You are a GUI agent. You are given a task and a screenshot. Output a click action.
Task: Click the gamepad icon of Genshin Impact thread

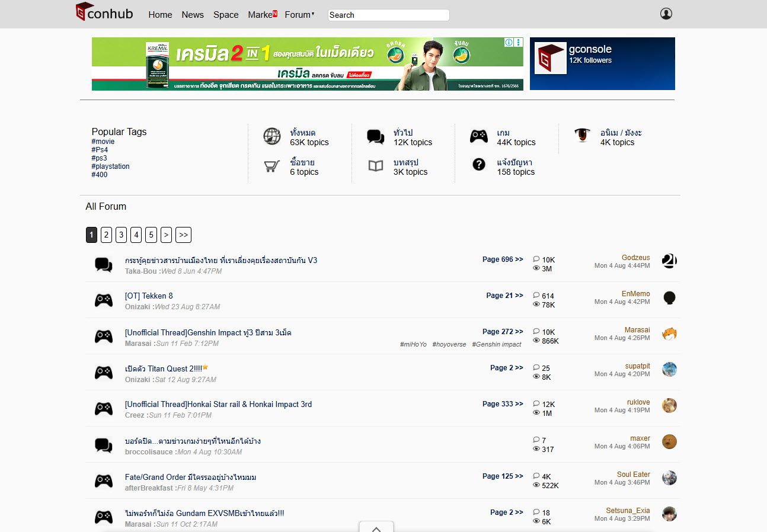pyautogui.click(x=104, y=336)
